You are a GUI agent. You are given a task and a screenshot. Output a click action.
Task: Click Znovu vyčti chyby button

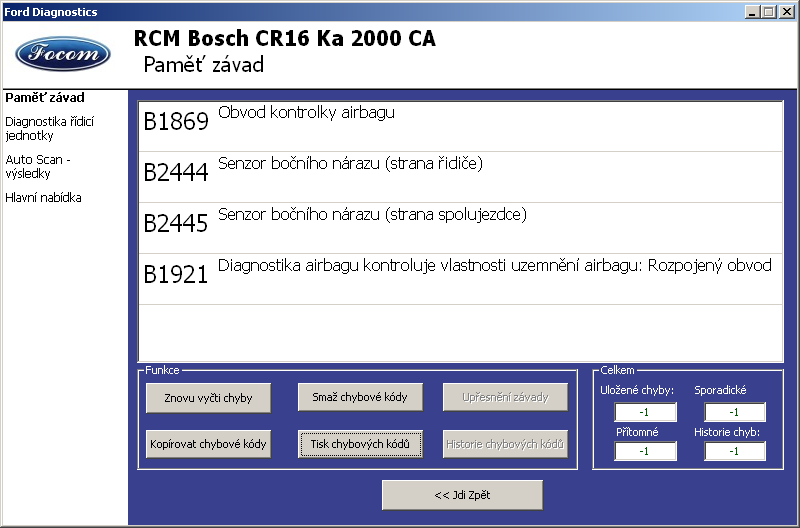point(208,398)
